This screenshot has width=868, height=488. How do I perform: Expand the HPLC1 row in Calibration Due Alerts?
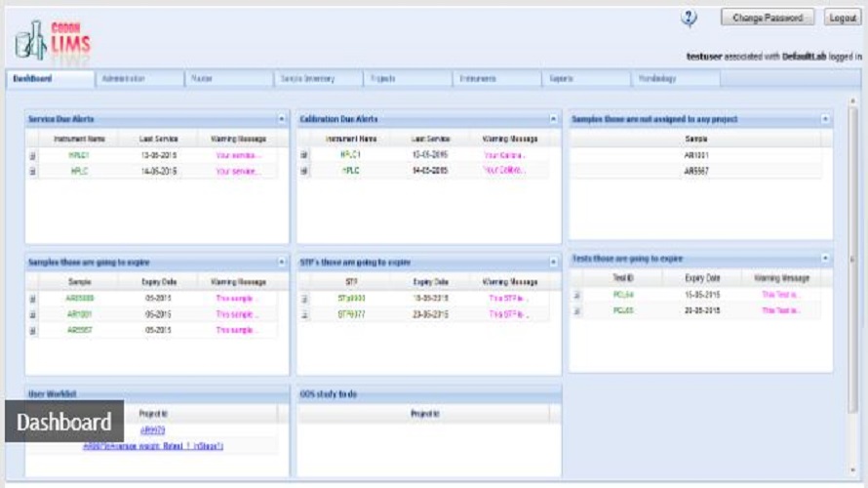(x=304, y=155)
